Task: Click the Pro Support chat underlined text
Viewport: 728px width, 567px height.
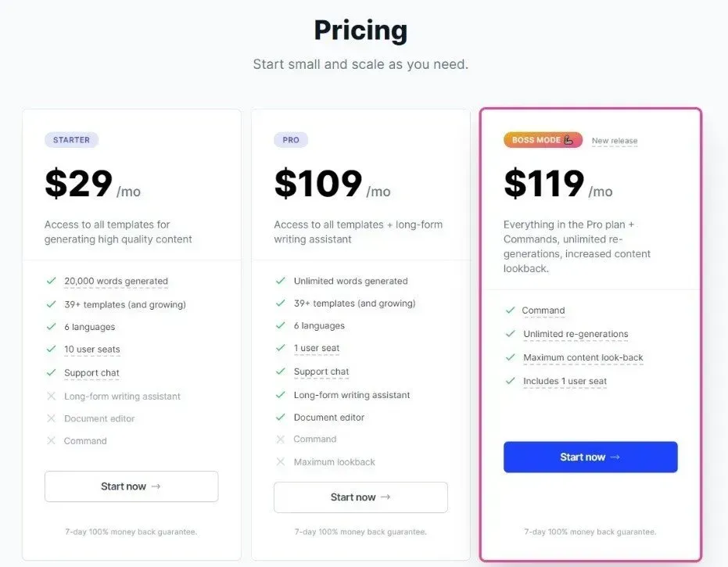Action: [x=321, y=371]
